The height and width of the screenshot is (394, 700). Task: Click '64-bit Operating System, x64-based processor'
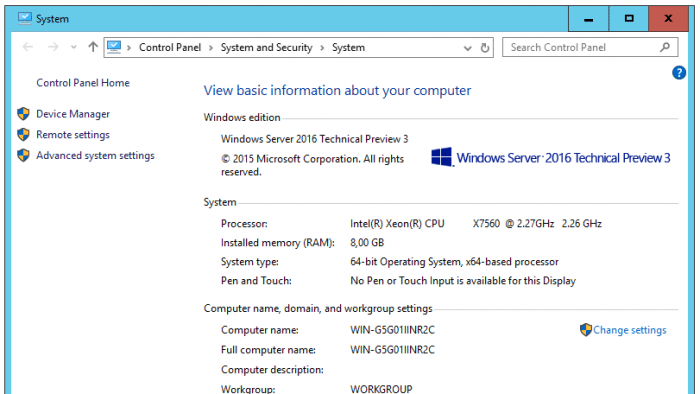coord(454,261)
